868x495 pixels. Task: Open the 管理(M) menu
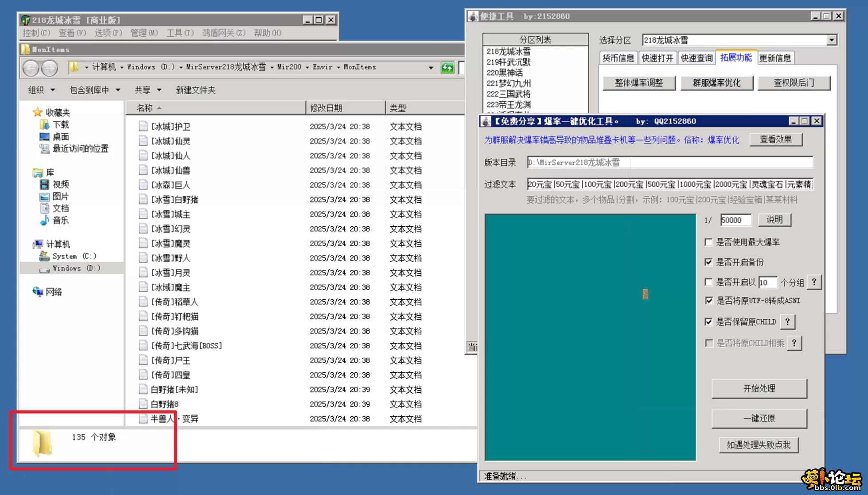(x=144, y=33)
